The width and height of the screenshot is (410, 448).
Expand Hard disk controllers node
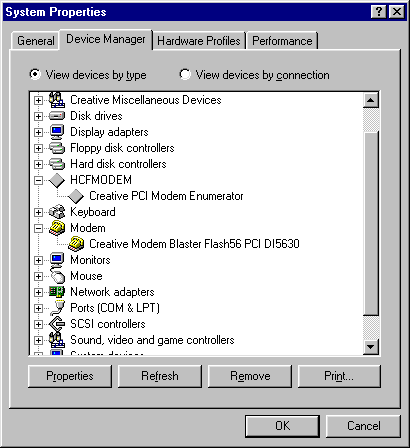(x=38, y=164)
